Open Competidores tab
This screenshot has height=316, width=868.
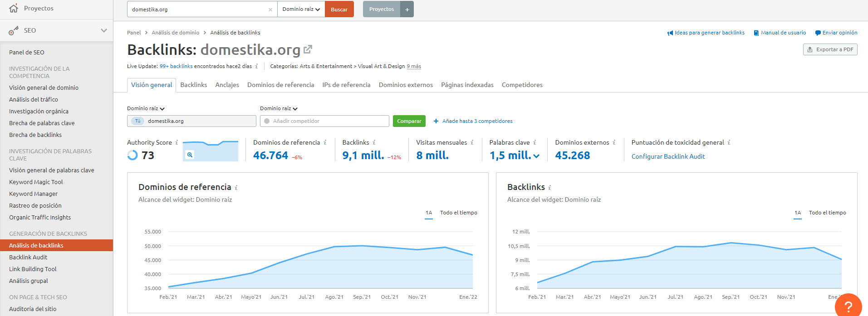coord(522,85)
